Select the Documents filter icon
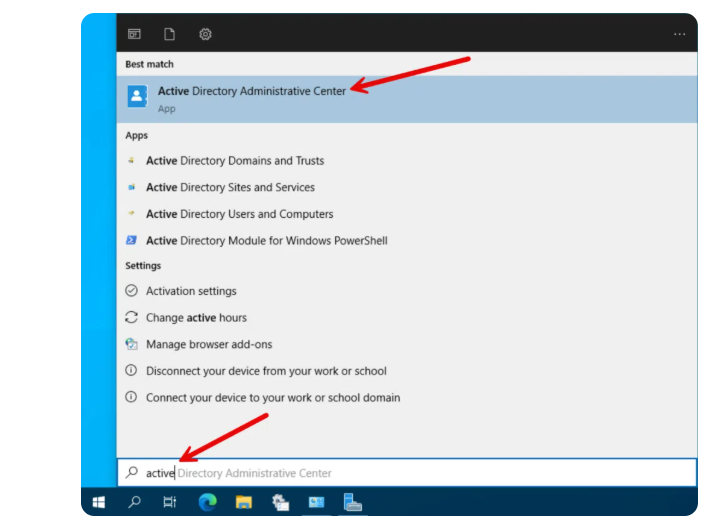 [x=170, y=34]
